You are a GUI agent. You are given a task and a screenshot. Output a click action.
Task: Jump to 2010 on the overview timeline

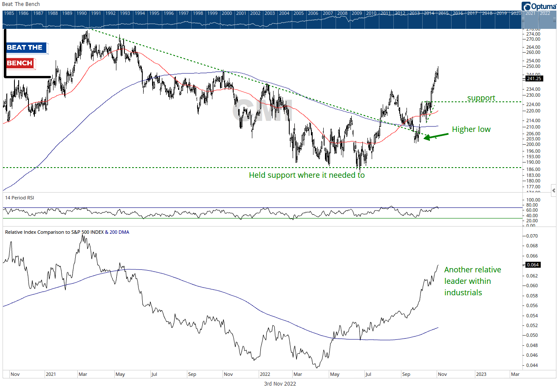[372, 13]
